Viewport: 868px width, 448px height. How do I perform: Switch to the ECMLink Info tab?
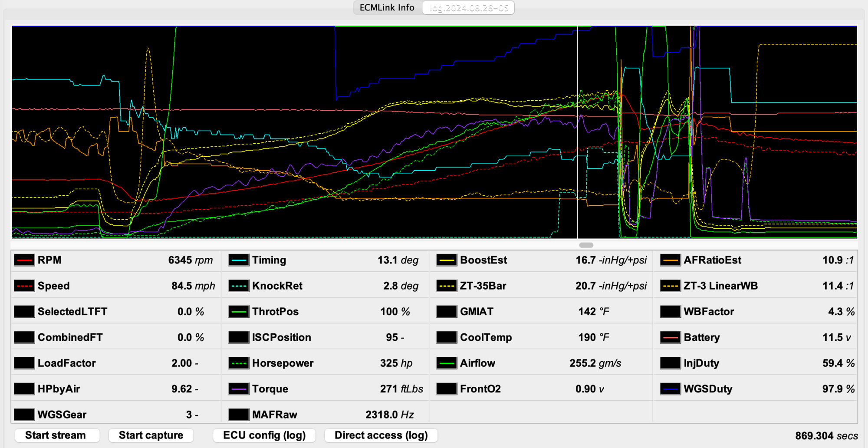[387, 8]
